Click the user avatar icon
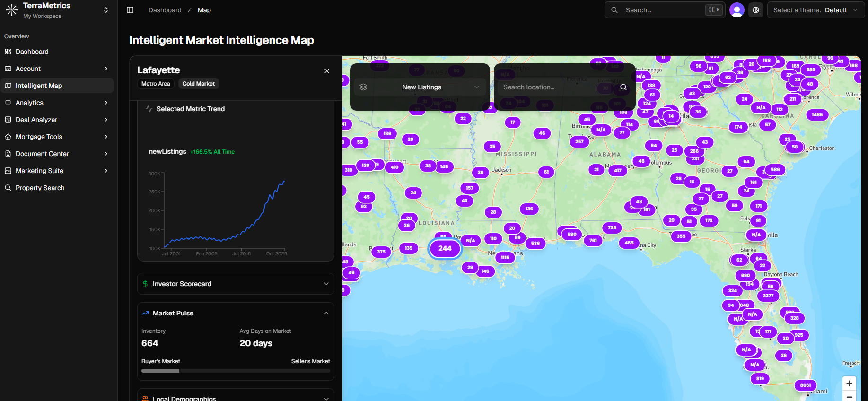Image resolution: width=868 pixels, height=401 pixels. click(x=736, y=10)
